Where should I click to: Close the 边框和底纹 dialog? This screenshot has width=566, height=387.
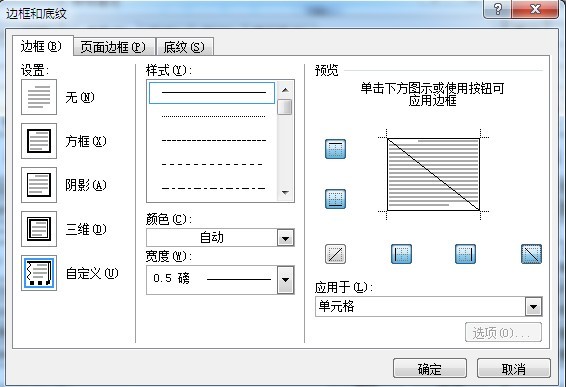[x=535, y=9]
